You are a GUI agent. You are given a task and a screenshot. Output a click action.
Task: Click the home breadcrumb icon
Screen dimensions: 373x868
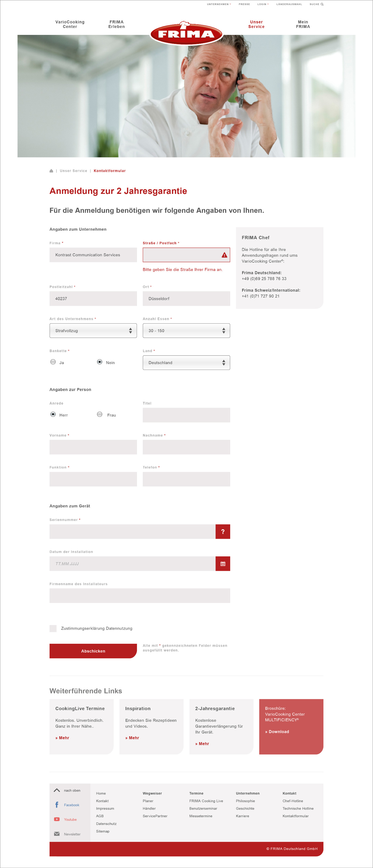[x=51, y=171]
